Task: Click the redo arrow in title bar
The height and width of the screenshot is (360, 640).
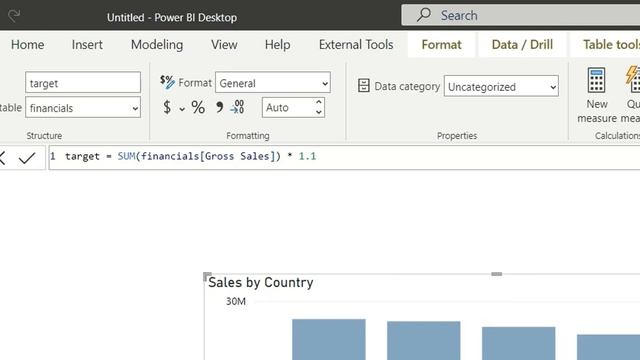Action: 14,16
